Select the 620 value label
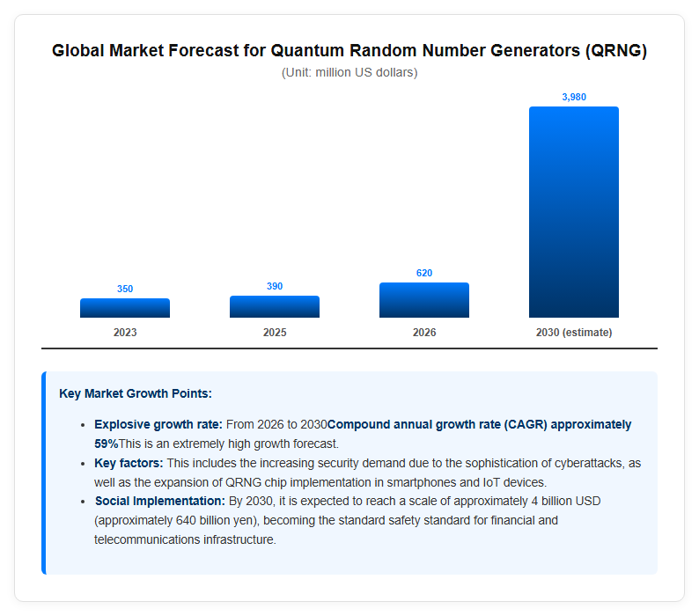This screenshot has height=616, width=699. click(x=424, y=273)
